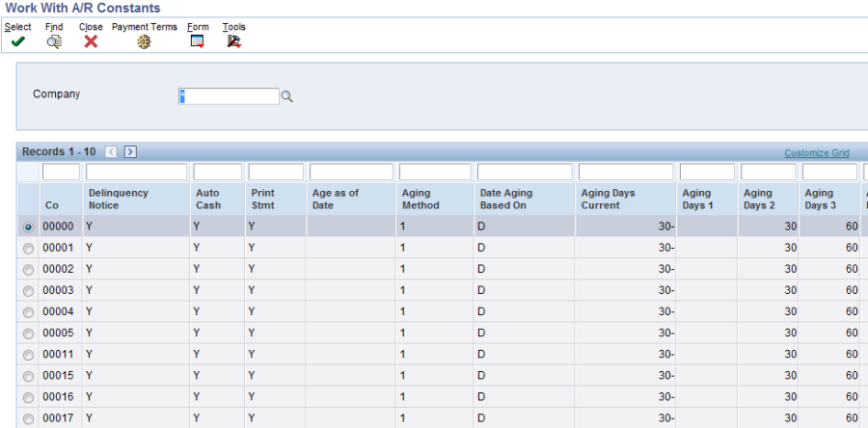
Task: Select radio button for company 00017
Action: (28, 419)
